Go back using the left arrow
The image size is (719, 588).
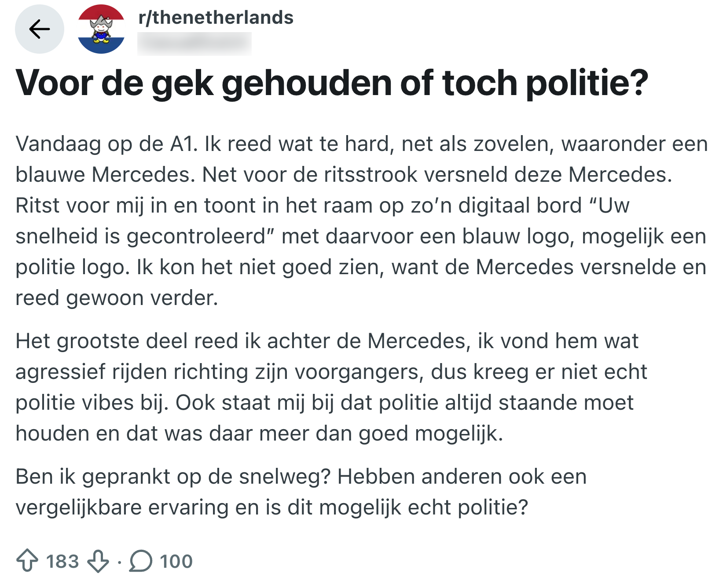tap(40, 29)
